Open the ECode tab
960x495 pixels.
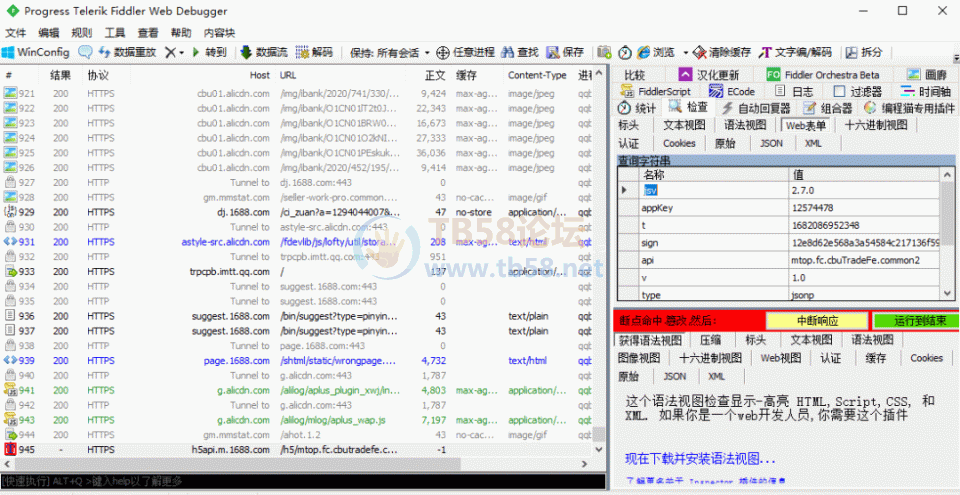pyautogui.click(x=732, y=91)
